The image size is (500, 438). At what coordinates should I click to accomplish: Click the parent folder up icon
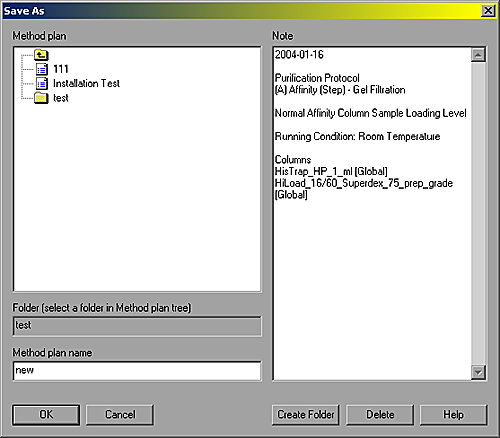coord(41,55)
